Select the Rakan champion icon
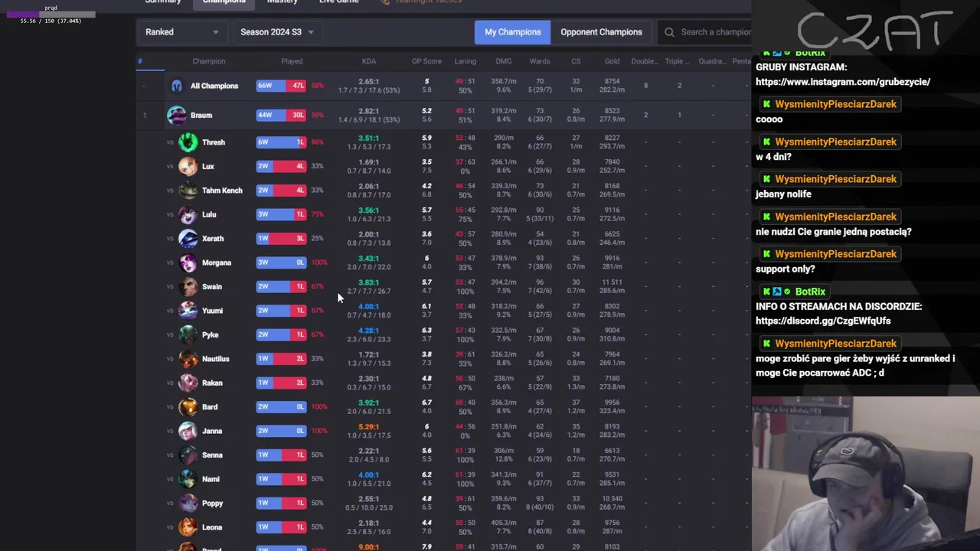Viewport: 980px width, 551px height. click(x=188, y=383)
